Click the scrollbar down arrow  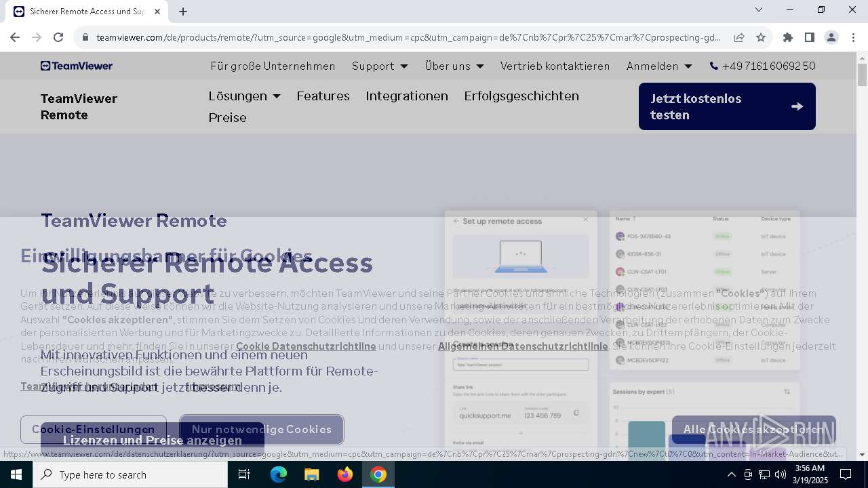[862, 454]
